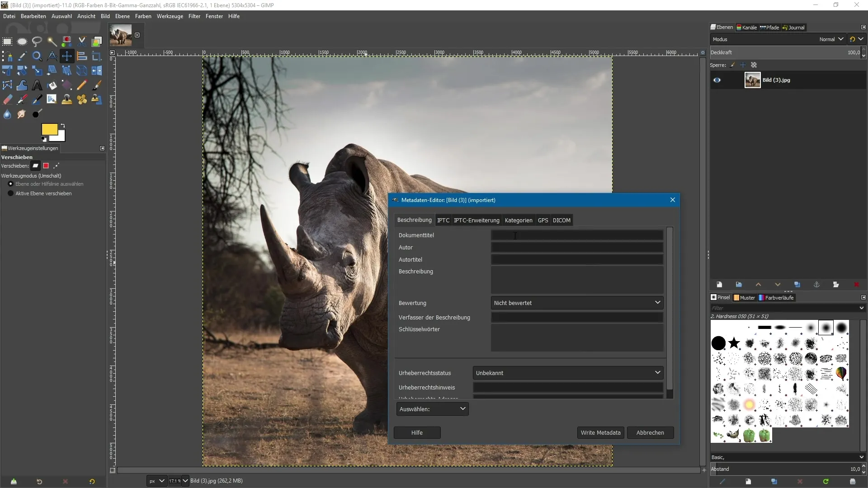Image resolution: width=868 pixels, height=488 pixels.
Task: Activate the Fuzzy Select magic wand
Action: point(52,42)
